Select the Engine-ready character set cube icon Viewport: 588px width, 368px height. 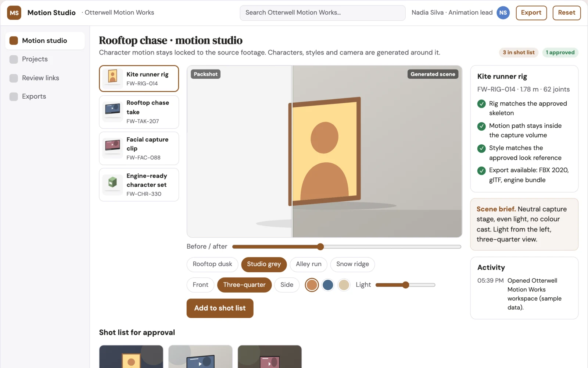(x=112, y=184)
